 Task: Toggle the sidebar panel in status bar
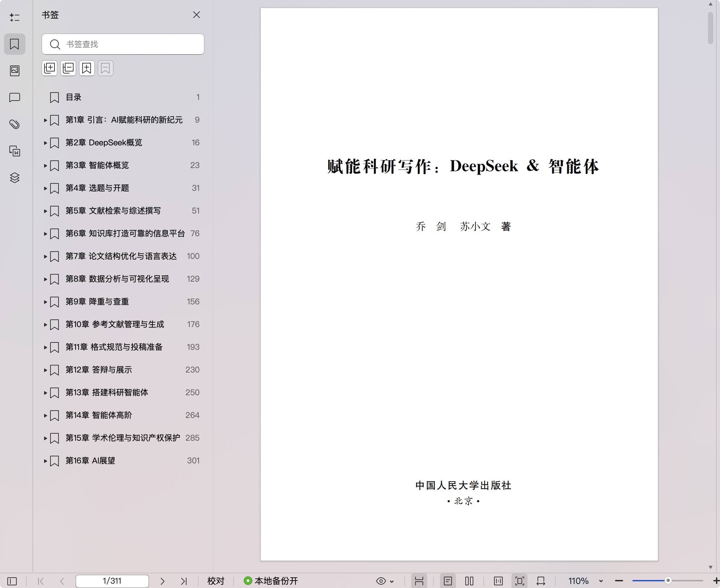click(x=12, y=581)
